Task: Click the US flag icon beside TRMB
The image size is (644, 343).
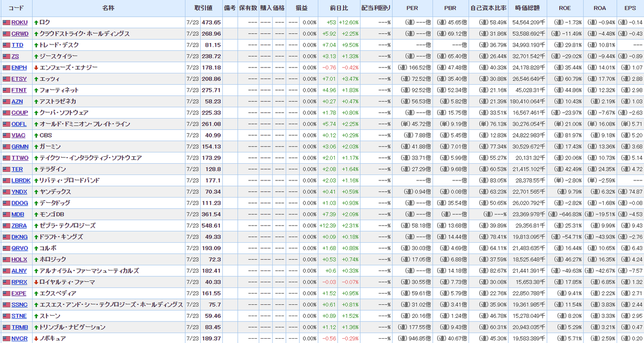Action: tap(6, 327)
